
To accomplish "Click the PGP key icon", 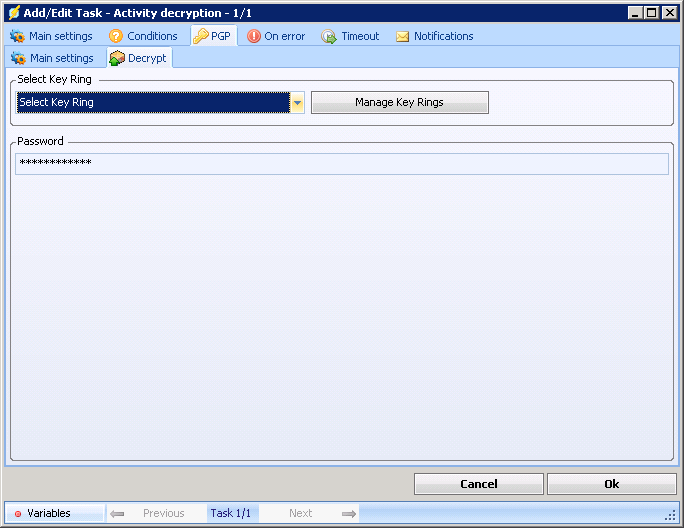I will [201, 36].
